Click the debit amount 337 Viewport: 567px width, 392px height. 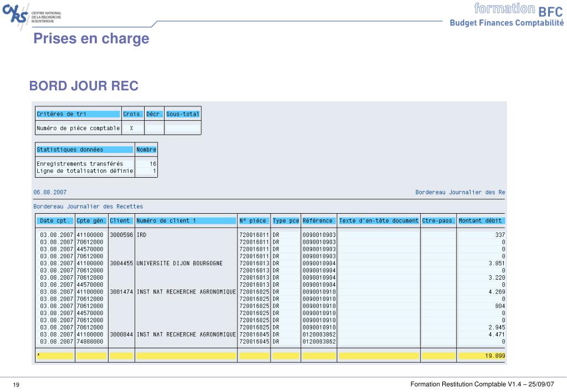tap(500, 235)
